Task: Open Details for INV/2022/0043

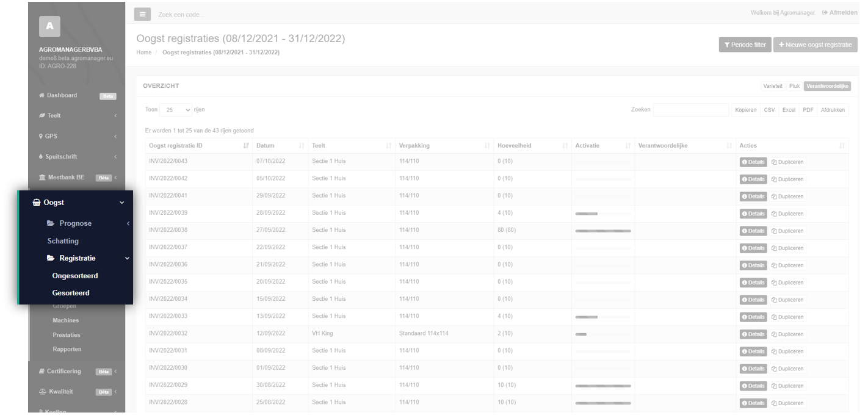Action: (753, 162)
